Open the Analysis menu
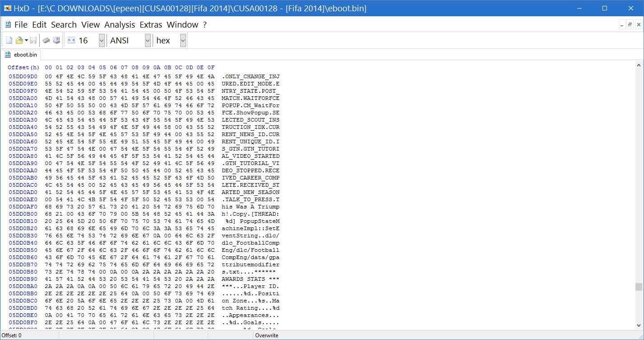This screenshot has width=644, height=340. [120, 25]
